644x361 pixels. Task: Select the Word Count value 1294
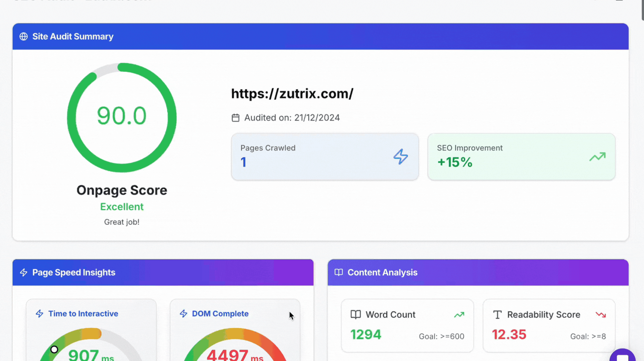coord(366,335)
